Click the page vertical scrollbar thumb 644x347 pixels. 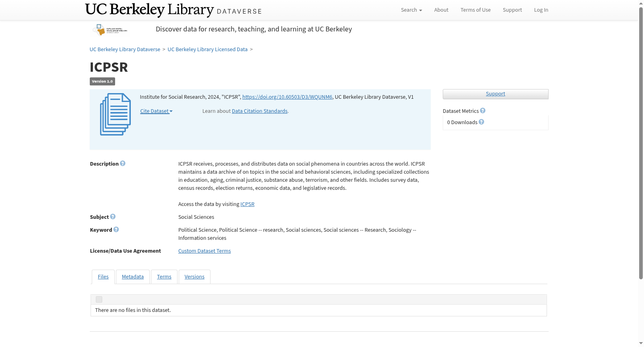pyautogui.click(x=641, y=143)
